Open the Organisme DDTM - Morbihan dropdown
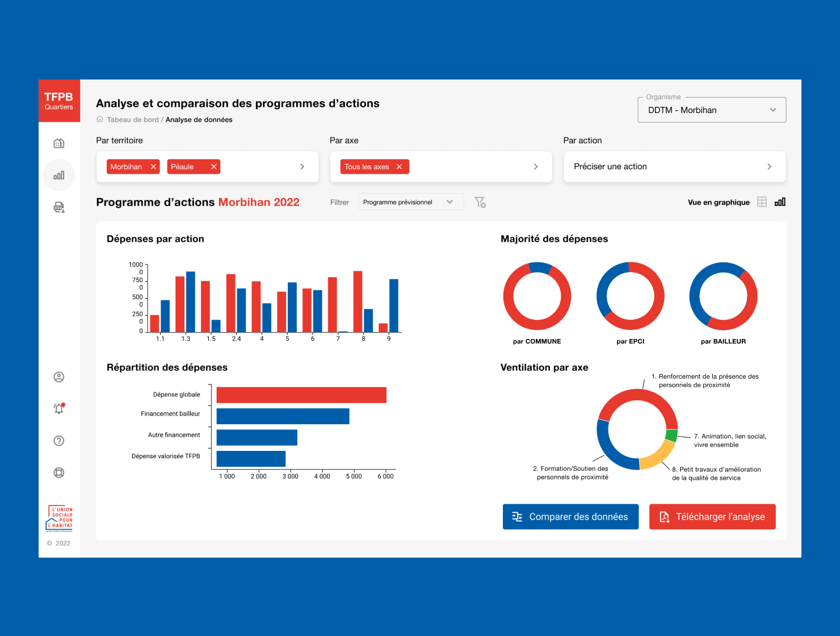 712,110
